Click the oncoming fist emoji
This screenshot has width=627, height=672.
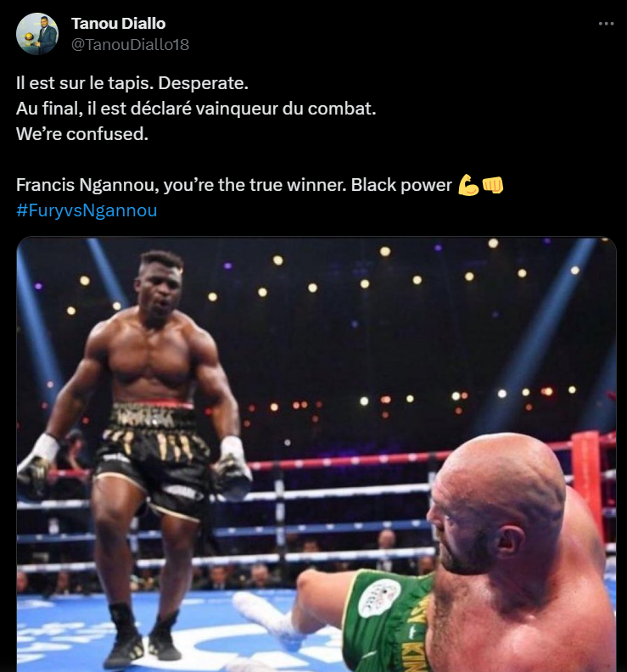click(492, 185)
